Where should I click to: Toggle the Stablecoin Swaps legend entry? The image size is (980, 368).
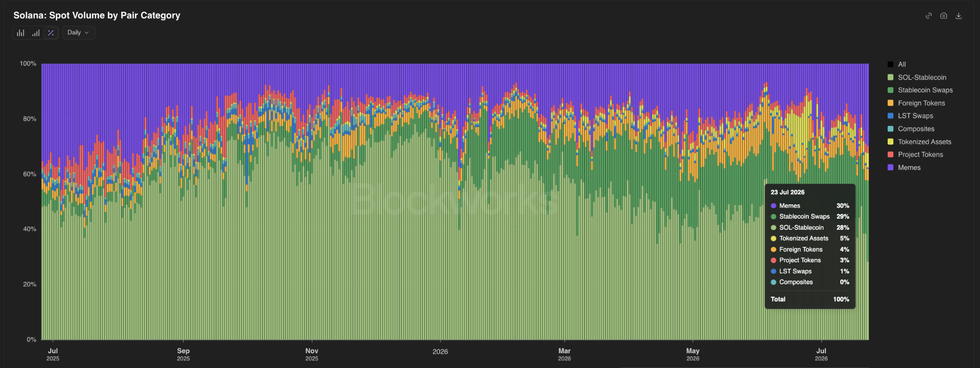tap(920, 90)
